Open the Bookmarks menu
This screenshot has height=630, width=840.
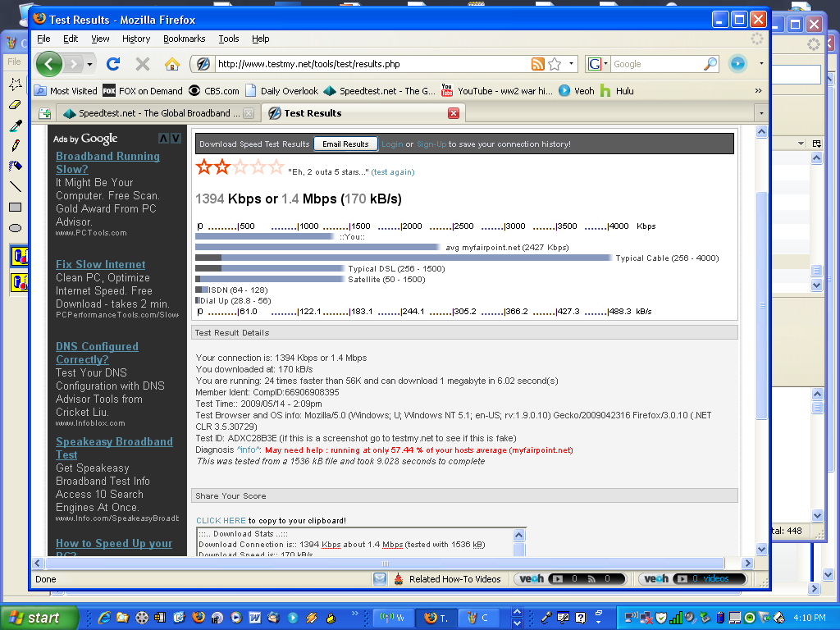click(184, 39)
